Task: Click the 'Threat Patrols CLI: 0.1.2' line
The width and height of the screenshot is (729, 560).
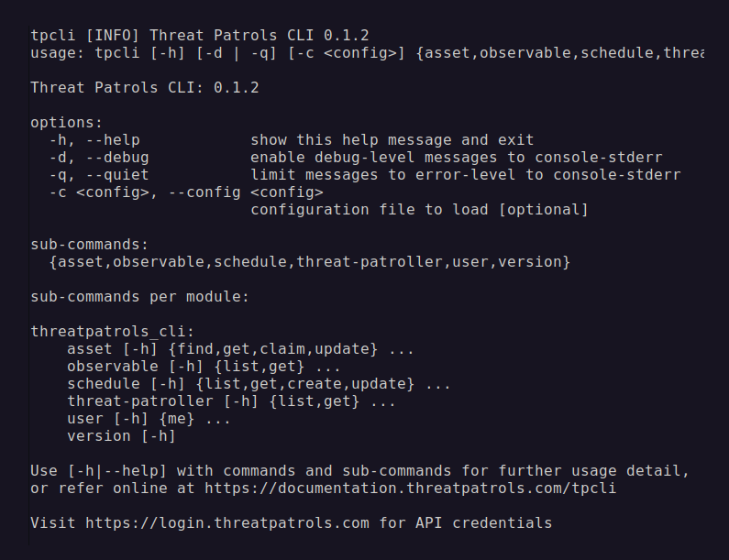Action: coord(145,88)
